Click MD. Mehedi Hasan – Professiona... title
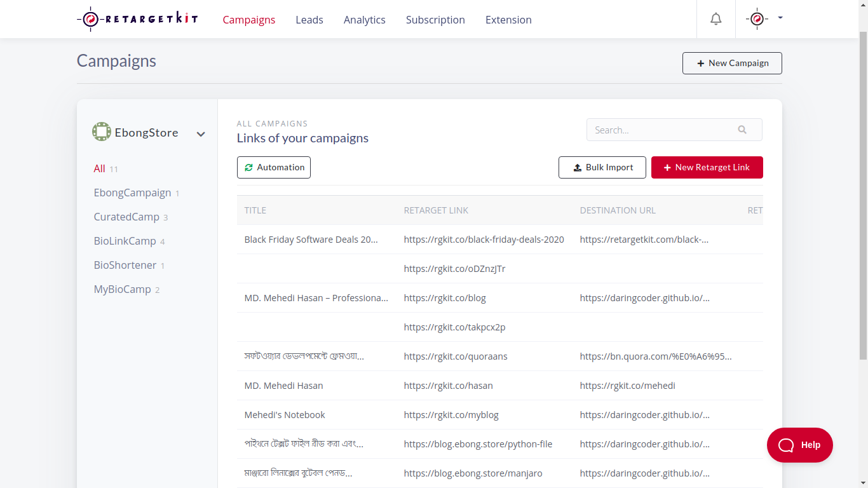 (316, 298)
